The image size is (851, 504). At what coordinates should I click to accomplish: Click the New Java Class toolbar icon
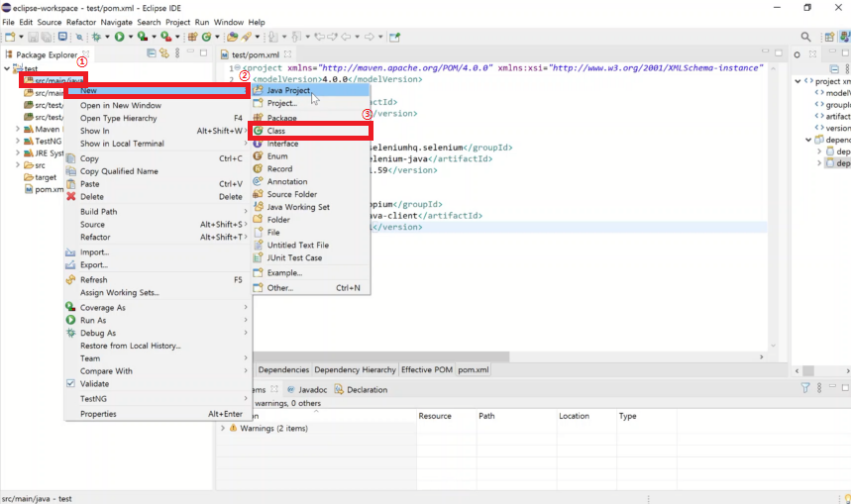click(206, 37)
